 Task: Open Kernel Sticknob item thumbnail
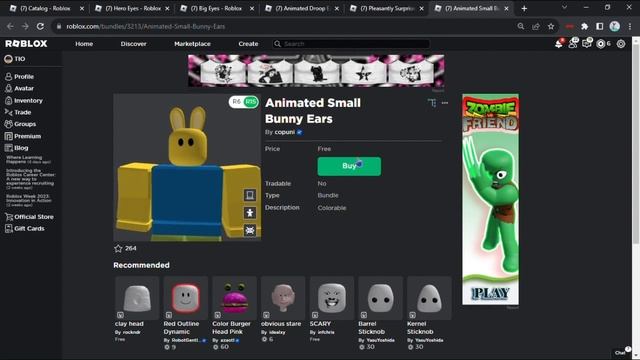click(x=429, y=298)
